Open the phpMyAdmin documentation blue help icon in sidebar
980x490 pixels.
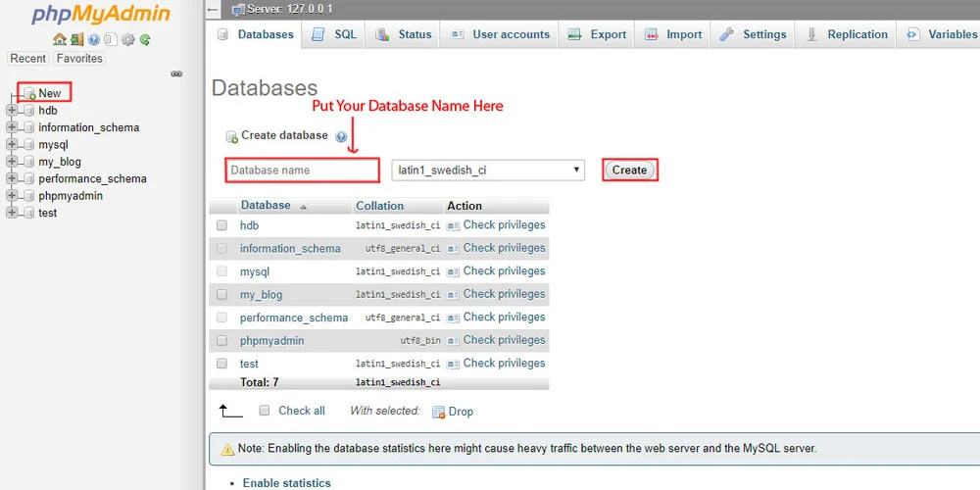coord(94,40)
